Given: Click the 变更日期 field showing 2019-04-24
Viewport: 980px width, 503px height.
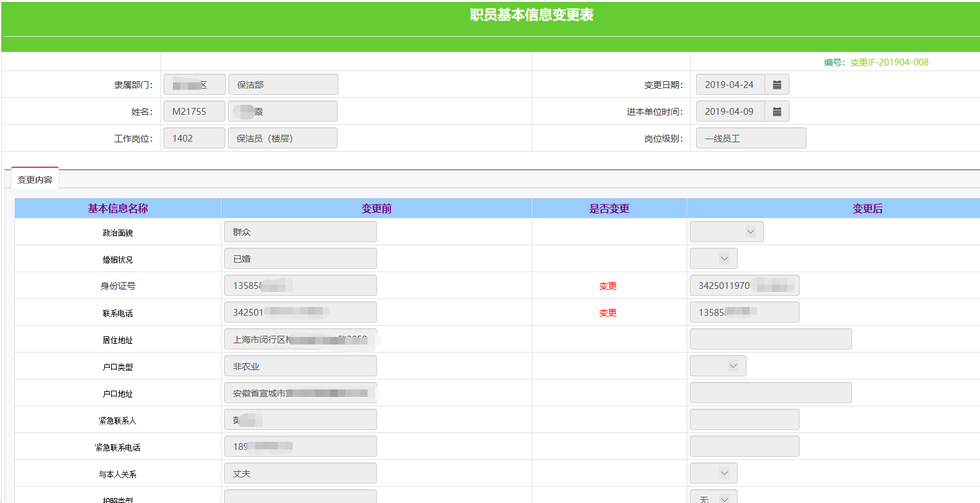Looking at the screenshot, I should 730,85.
